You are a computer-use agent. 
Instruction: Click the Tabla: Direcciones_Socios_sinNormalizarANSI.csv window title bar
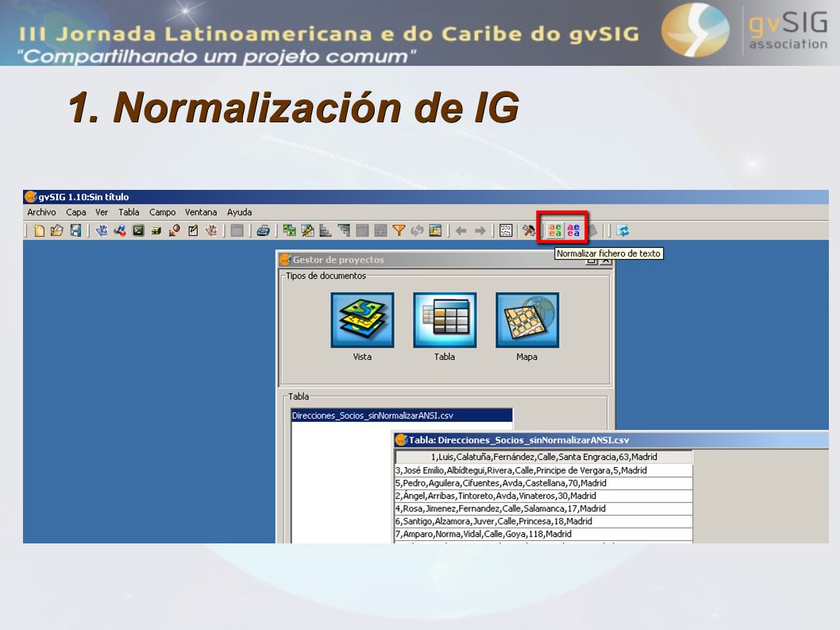(x=611, y=440)
